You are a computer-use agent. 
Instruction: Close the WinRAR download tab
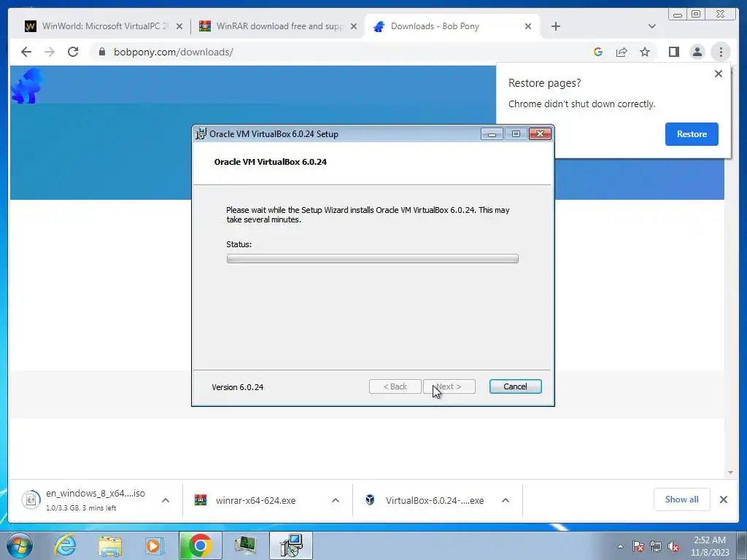(354, 27)
